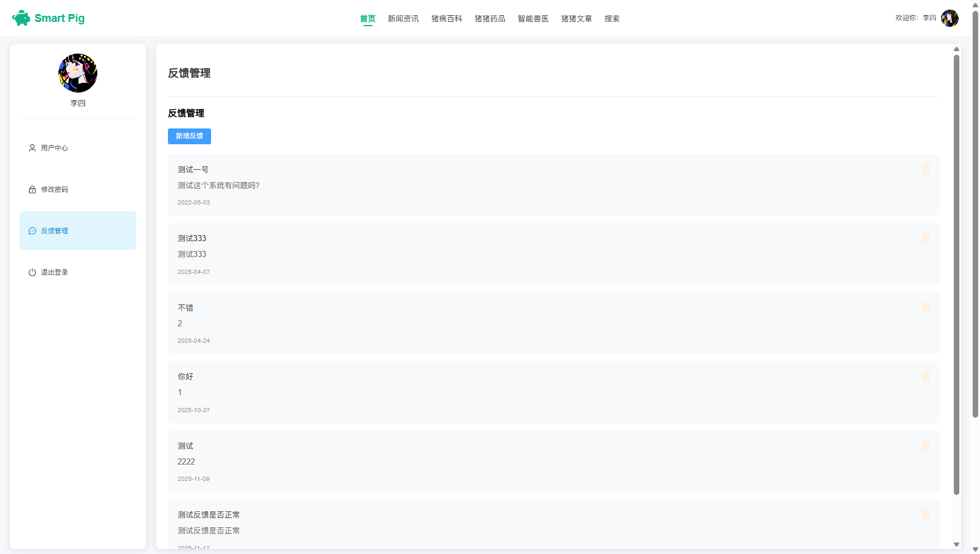Viewport: 980px width, 554px height.
Task: Open 修改密码 in the sidebar menu
Action: coord(78,189)
